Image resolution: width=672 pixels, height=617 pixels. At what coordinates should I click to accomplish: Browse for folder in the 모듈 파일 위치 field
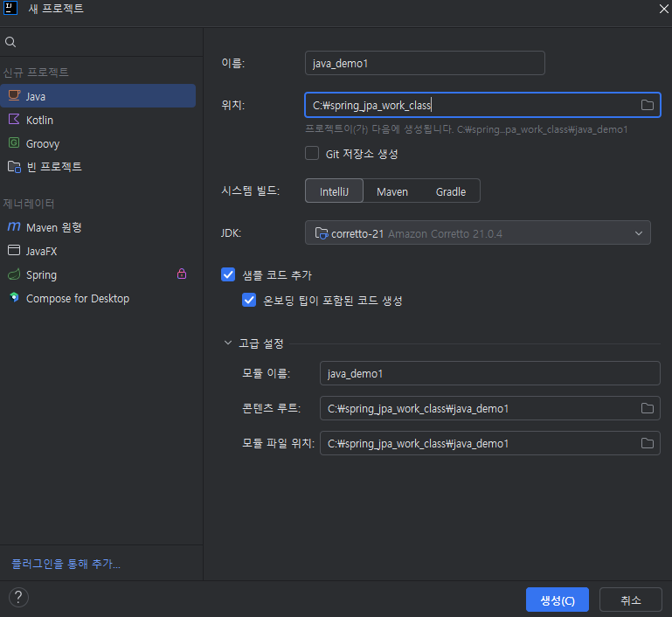[648, 443]
